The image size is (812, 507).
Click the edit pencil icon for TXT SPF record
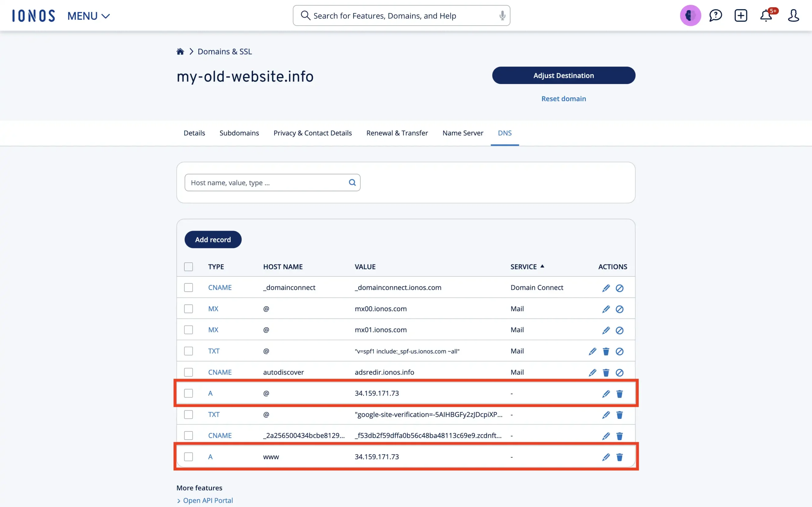pos(592,351)
